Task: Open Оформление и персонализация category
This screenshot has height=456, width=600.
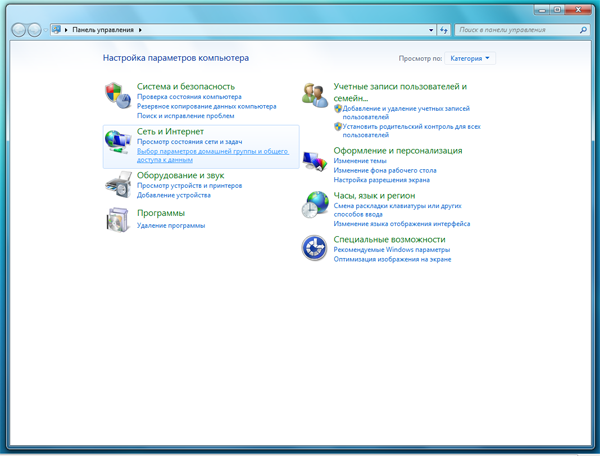Action: pos(398,151)
